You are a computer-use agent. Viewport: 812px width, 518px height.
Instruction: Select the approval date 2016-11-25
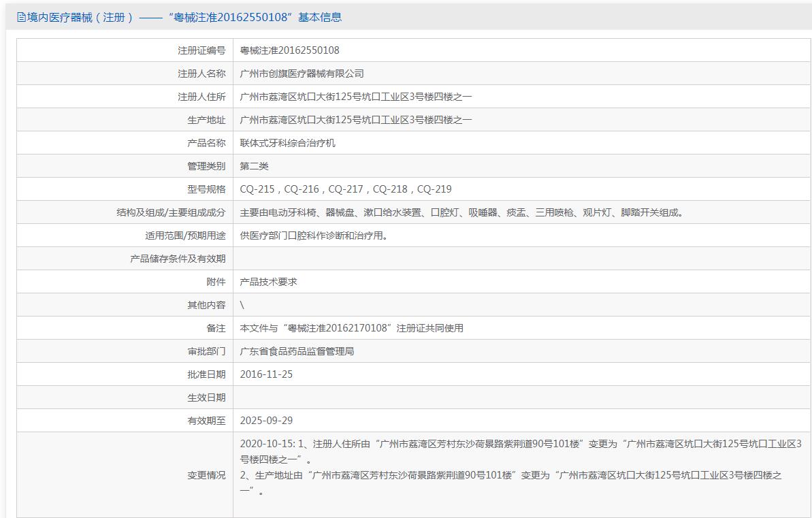[x=266, y=374]
